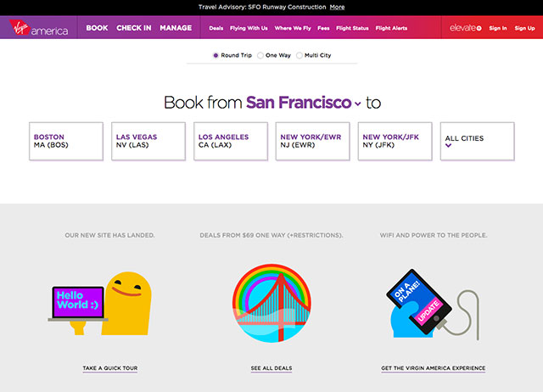Choose Los Angeles CA (LAX) destination

point(231,142)
